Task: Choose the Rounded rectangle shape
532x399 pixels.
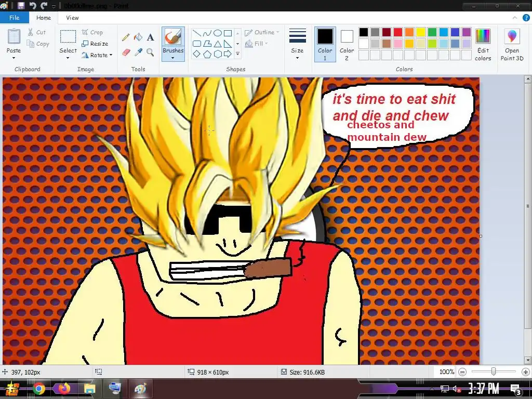Action: pyautogui.click(x=196, y=44)
